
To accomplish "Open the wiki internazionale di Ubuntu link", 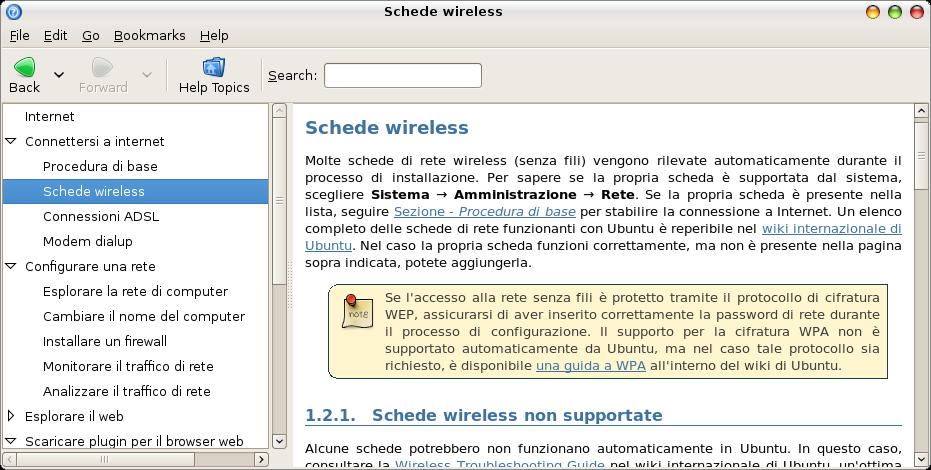I will point(832,228).
